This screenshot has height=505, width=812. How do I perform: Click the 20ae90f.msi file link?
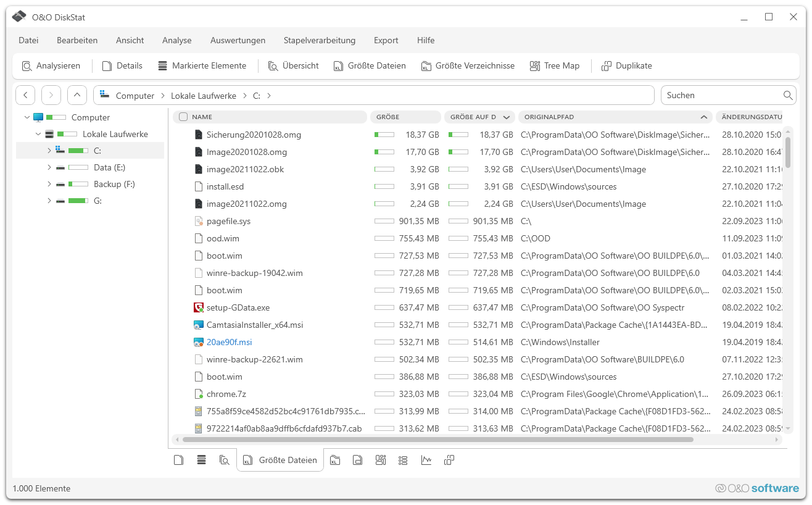(229, 342)
